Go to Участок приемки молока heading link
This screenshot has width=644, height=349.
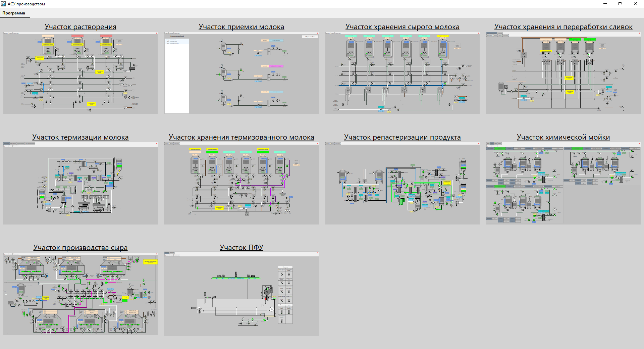(x=241, y=27)
